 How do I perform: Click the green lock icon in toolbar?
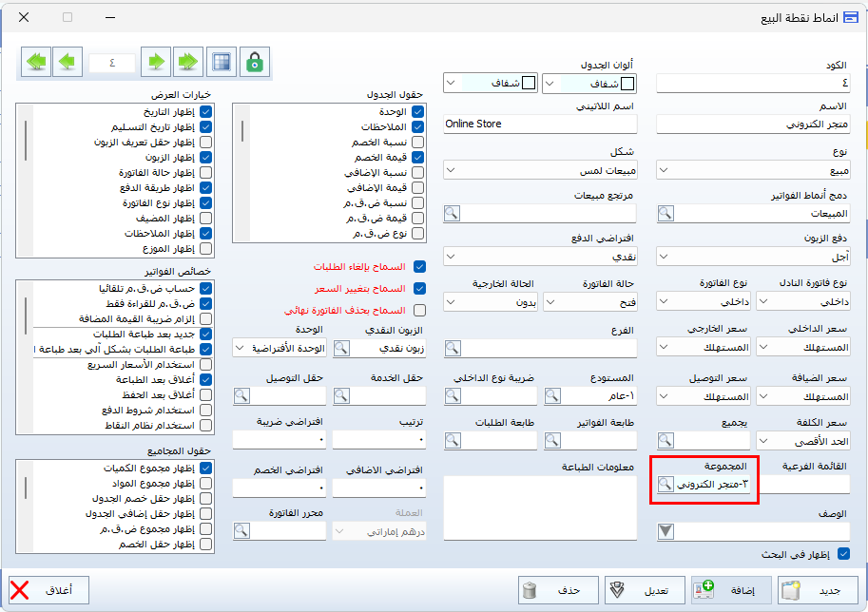(x=253, y=63)
